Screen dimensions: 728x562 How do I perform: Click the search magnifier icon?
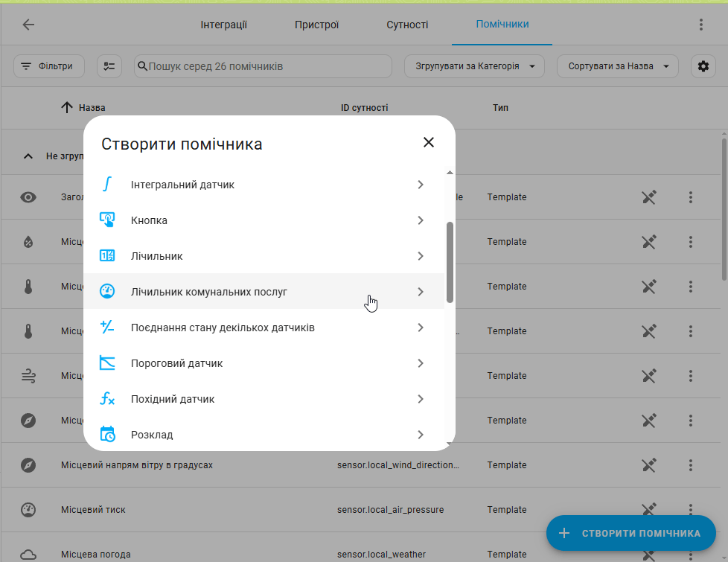click(x=142, y=66)
